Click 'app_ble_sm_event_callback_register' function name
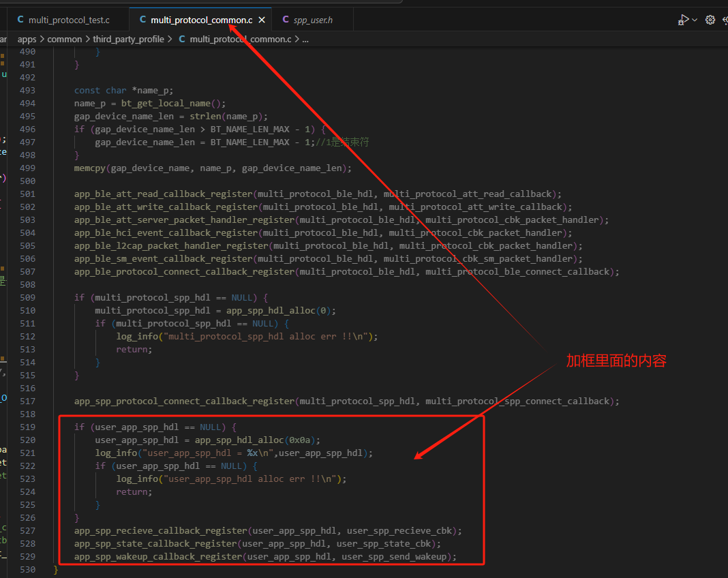This screenshot has height=578, width=728. point(164,259)
